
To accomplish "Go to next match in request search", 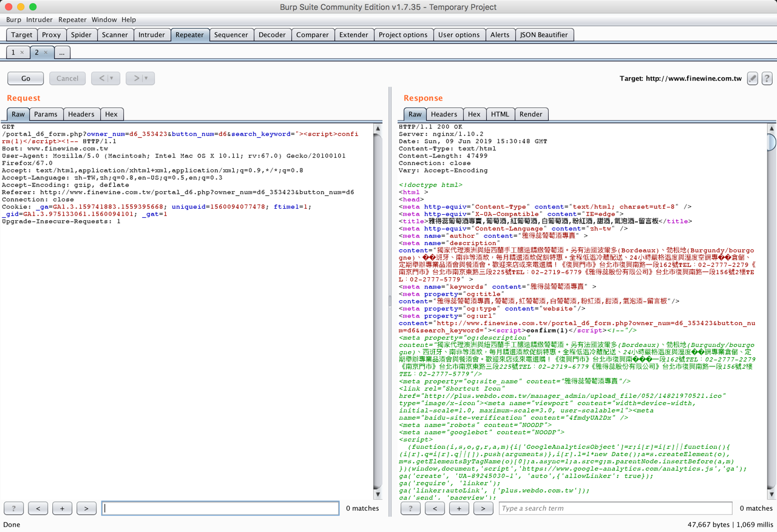I will (87, 508).
